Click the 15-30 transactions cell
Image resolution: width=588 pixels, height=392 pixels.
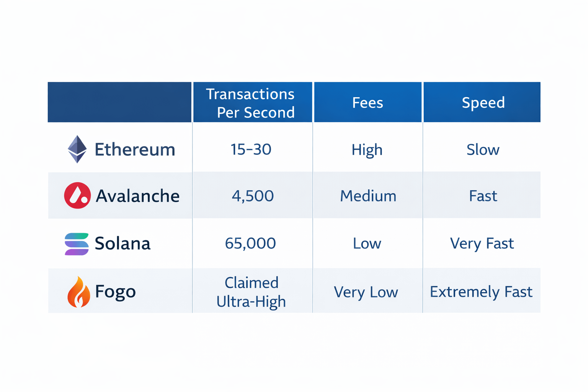(251, 149)
